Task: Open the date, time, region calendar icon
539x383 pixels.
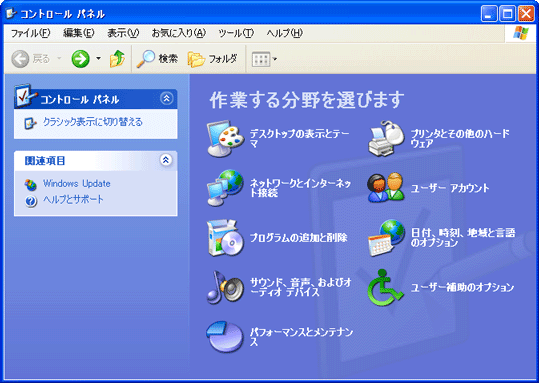Action: click(x=386, y=238)
